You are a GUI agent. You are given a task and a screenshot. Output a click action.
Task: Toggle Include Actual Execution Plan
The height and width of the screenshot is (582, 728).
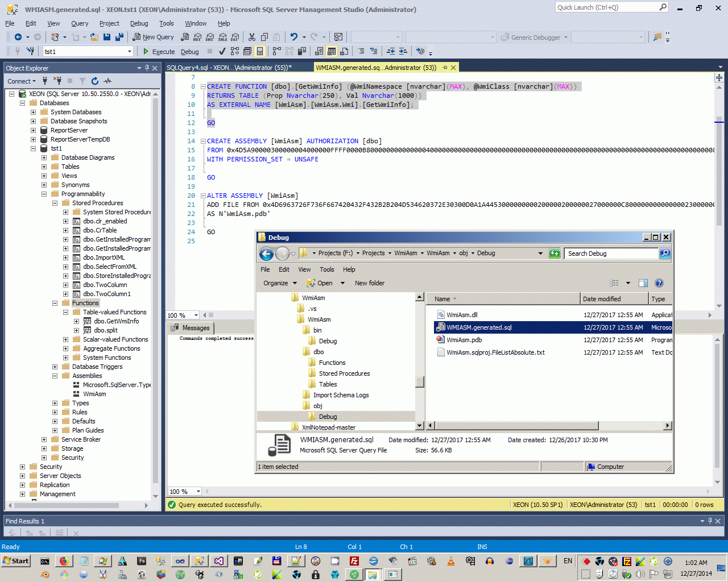[276, 51]
